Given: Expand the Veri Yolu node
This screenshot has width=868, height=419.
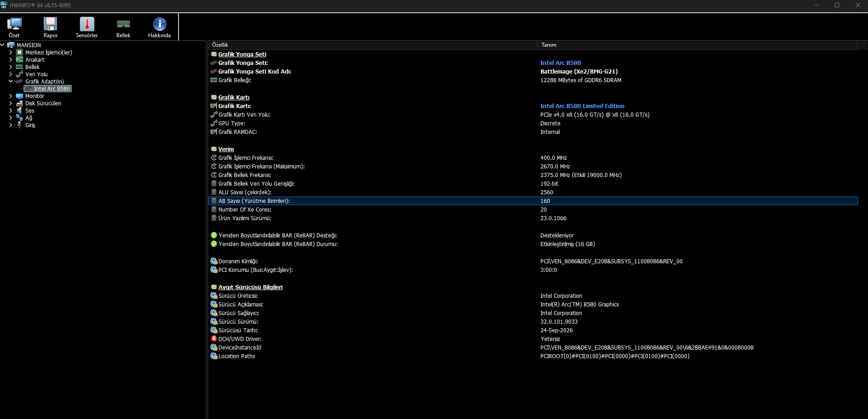Looking at the screenshot, I should pos(10,74).
